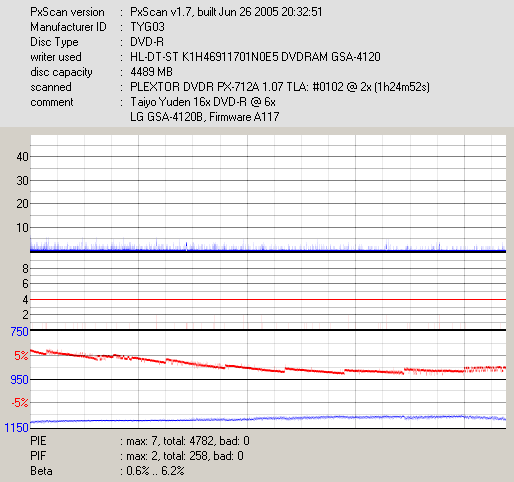The height and width of the screenshot is (482, 514).
Task: Click the scanned PLEXTOR PX-712A line
Action: coord(280,87)
